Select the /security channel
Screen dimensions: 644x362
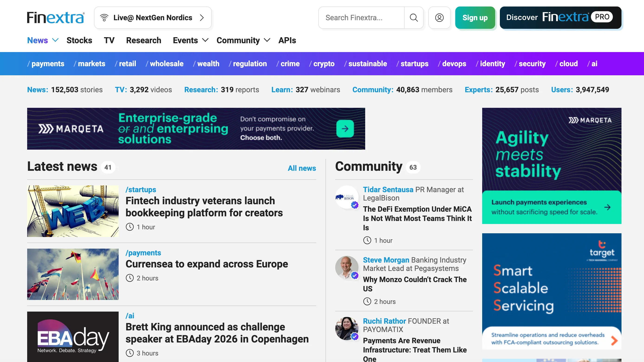pyautogui.click(x=530, y=63)
